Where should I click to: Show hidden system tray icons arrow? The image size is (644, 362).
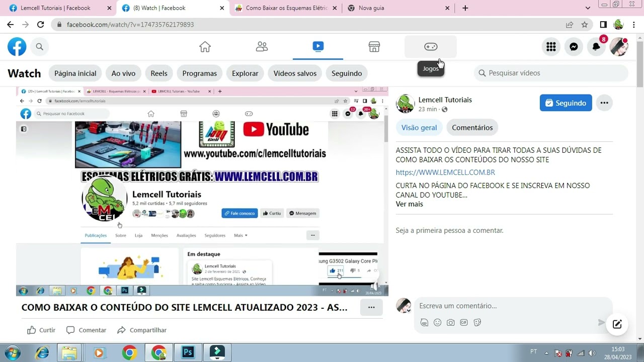coord(546,353)
